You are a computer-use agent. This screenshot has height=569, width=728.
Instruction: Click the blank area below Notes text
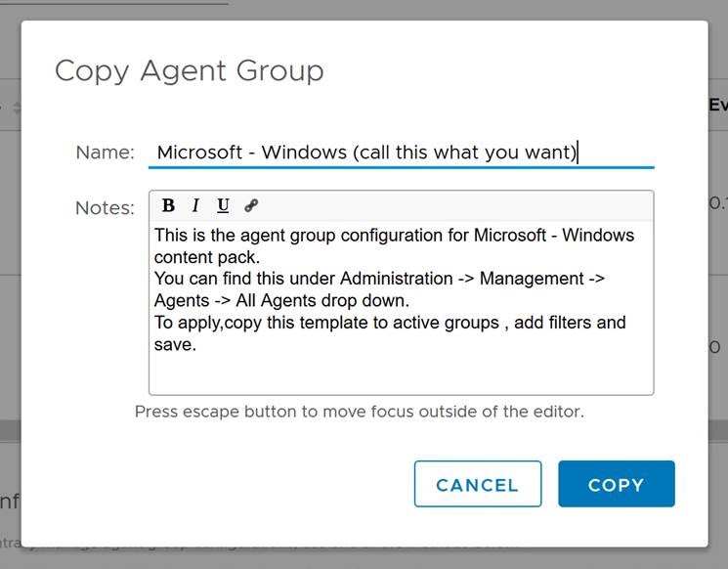click(x=401, y=373)
